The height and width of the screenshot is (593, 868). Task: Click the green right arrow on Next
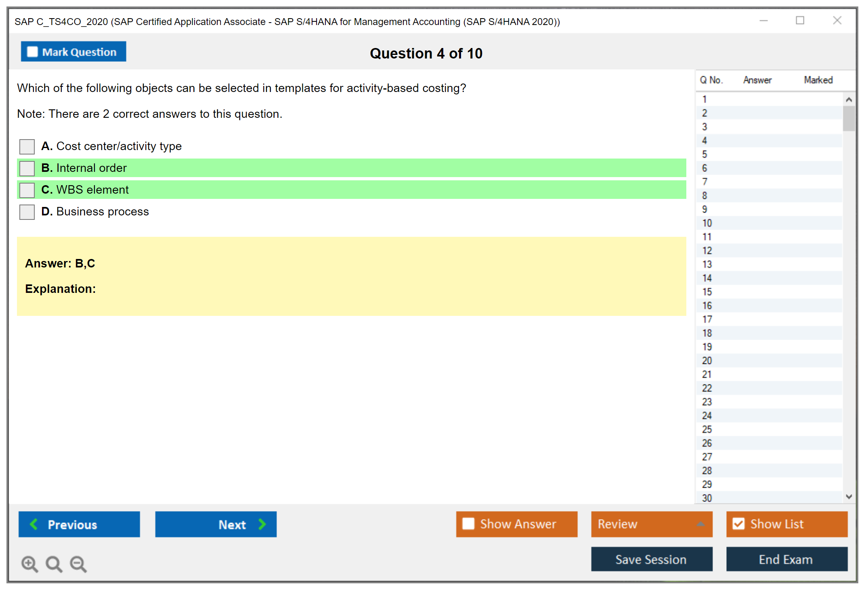(262, 524)
